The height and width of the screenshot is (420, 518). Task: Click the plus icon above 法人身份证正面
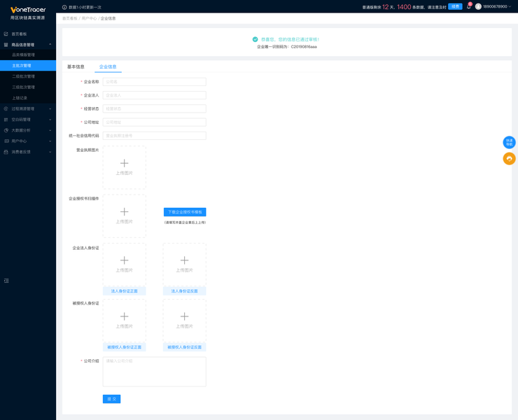tap(124, 260)
